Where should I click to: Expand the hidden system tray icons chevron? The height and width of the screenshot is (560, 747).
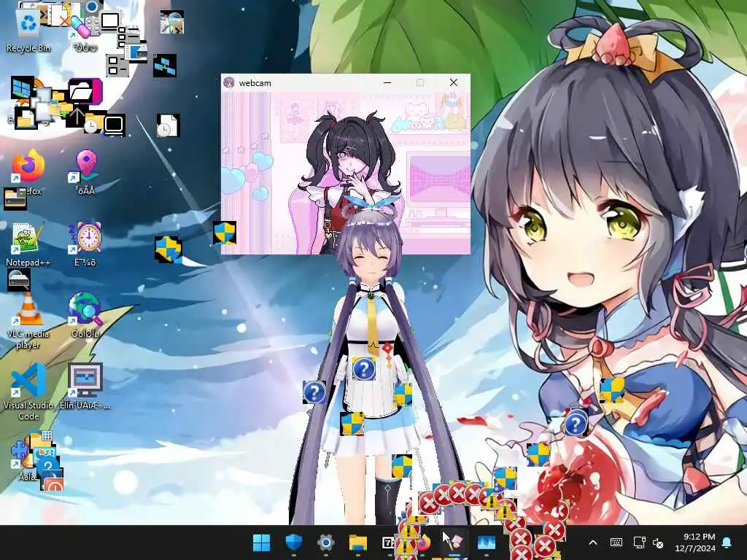point(593,542)
